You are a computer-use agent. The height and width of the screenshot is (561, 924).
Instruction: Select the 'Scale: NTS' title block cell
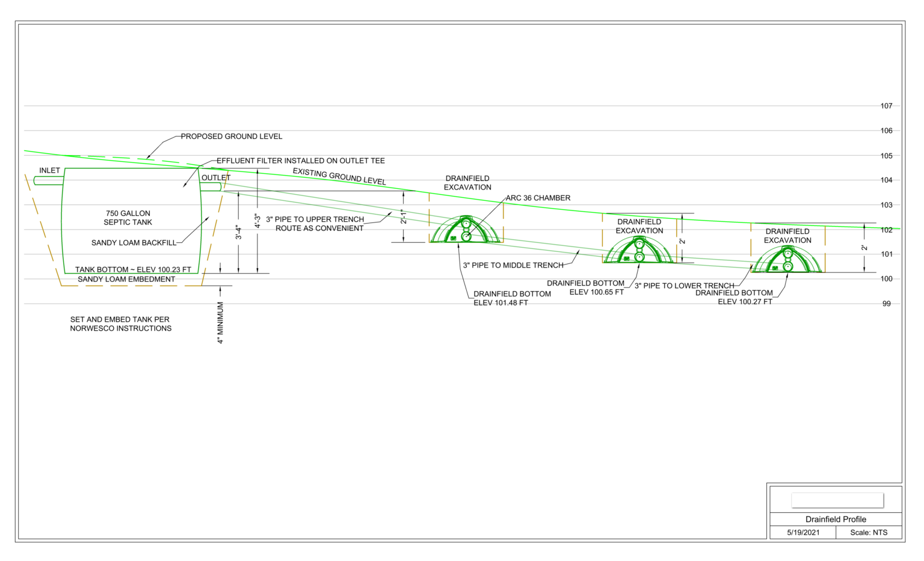click(868, 532)
